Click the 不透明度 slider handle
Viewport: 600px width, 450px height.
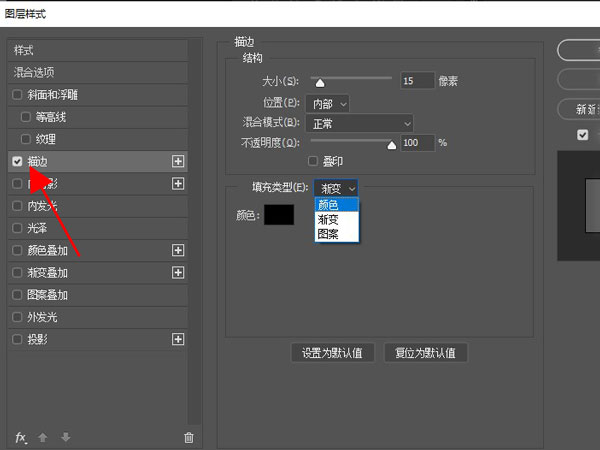391,145
